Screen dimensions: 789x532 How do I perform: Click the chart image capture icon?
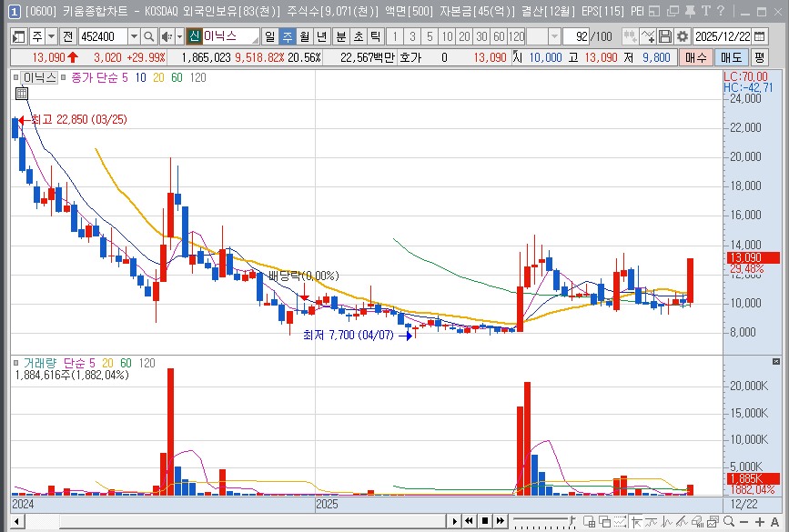coord(713,521)
